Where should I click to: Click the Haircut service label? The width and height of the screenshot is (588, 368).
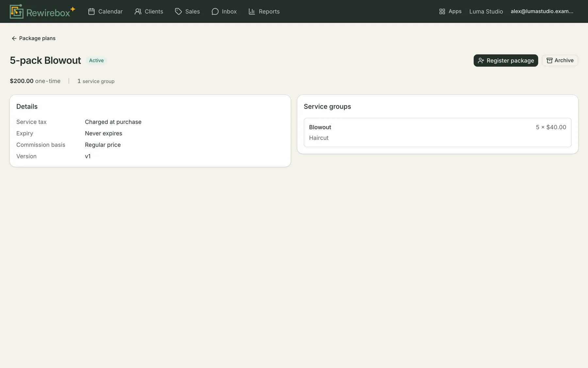(319, 138)
